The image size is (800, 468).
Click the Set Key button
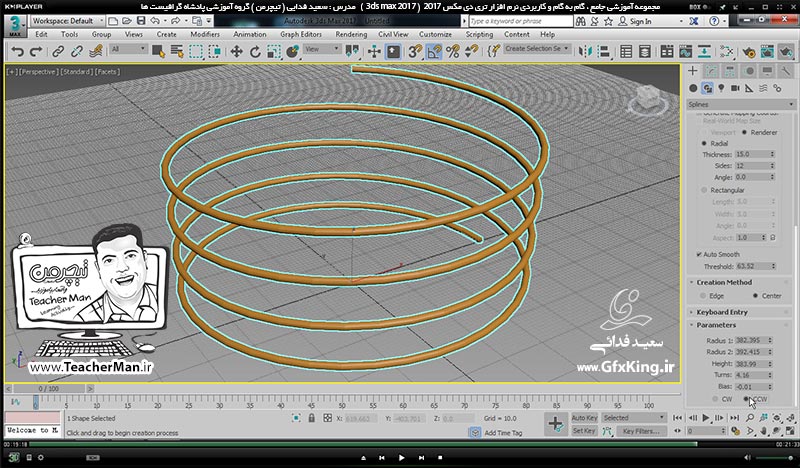(x=584, y=431)
